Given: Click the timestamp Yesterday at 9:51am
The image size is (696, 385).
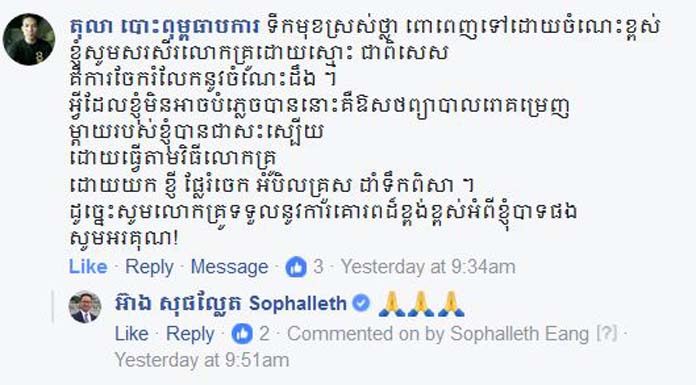Looking at the screenshot, I should 202,360.
